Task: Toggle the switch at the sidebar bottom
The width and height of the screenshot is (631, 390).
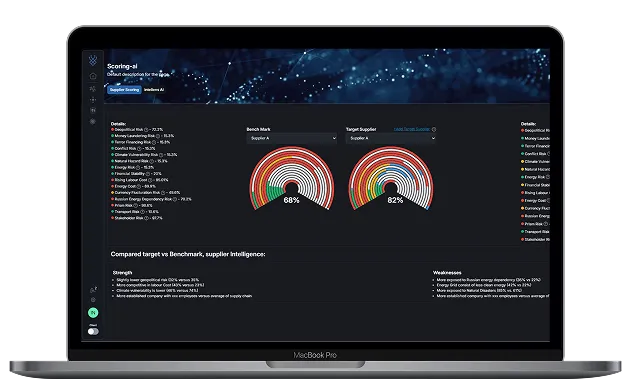Action: click(93, 331)
